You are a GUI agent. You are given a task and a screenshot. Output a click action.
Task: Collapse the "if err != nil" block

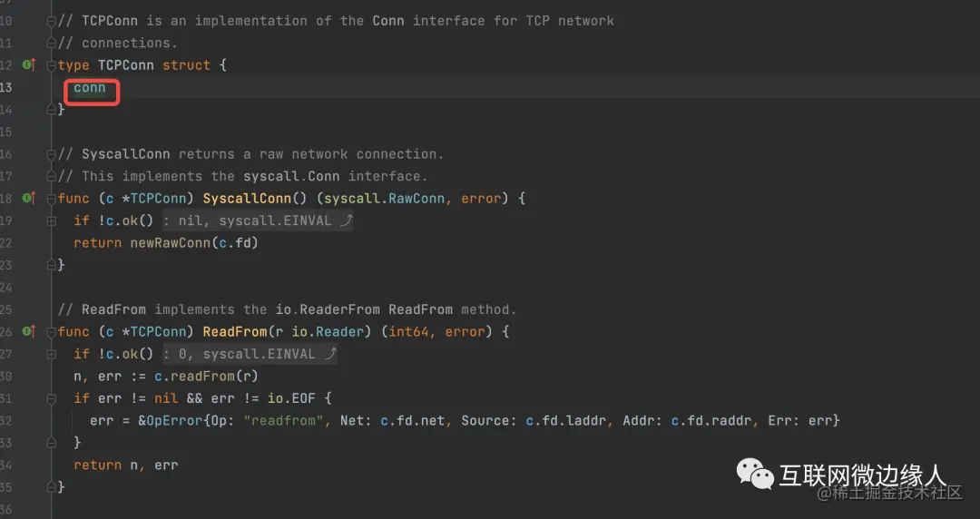coord(51,398)
